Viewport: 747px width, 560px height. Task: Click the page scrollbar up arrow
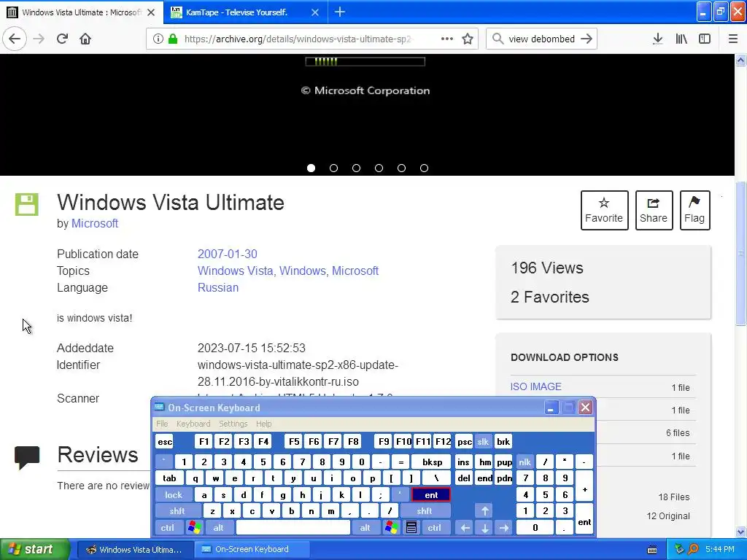[x=741, y=61]
